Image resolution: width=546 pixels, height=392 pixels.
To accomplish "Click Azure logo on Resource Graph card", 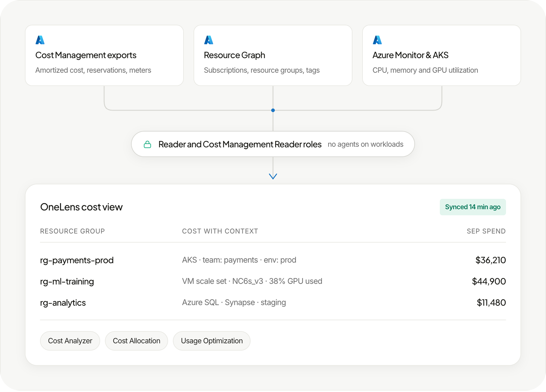I will [209, 40].
